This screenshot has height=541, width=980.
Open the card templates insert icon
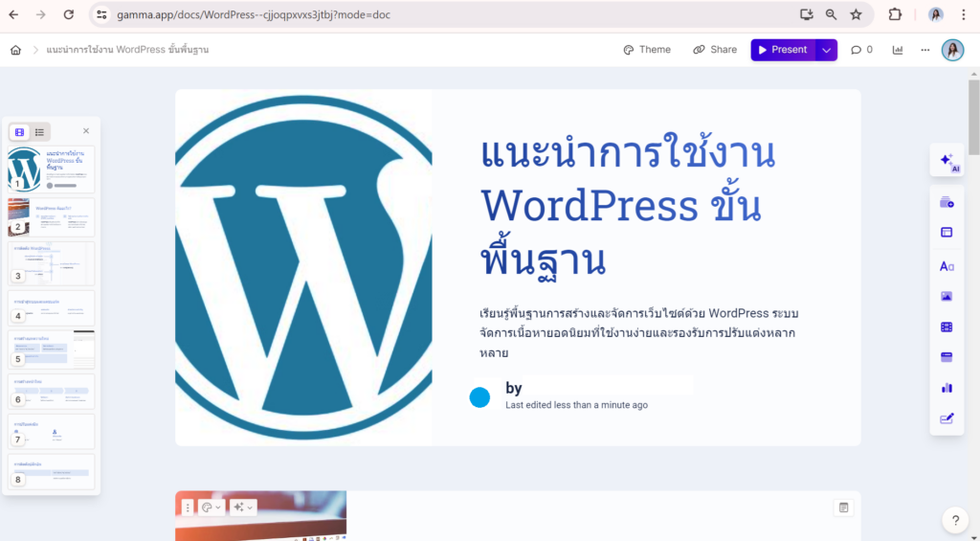947,202
